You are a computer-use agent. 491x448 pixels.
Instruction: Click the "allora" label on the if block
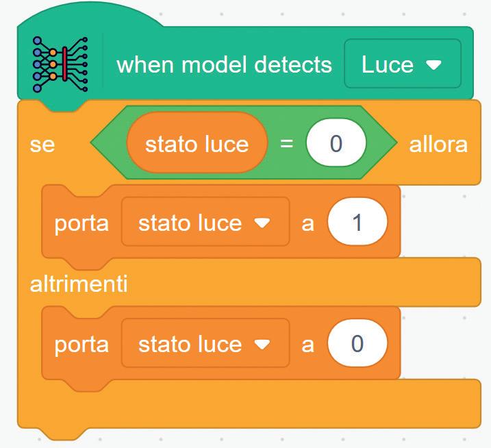tap(438, 145)
